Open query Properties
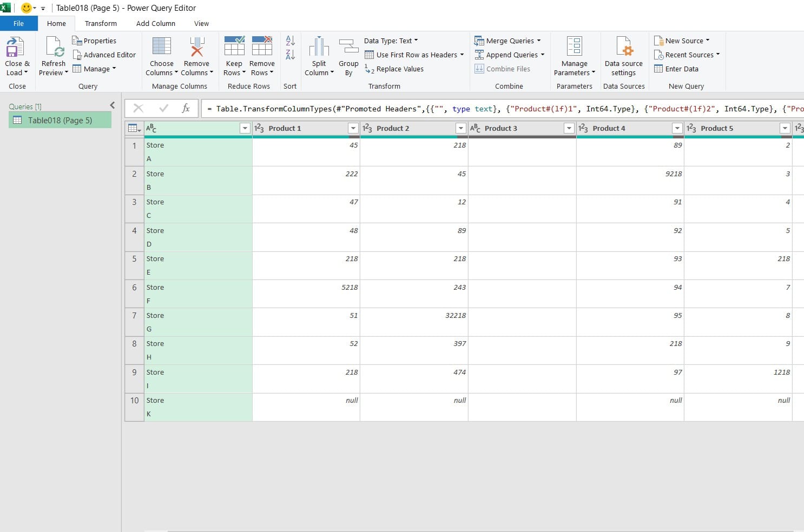The height and width of the screenshot is (532, 804). click(x=94, y=41)
